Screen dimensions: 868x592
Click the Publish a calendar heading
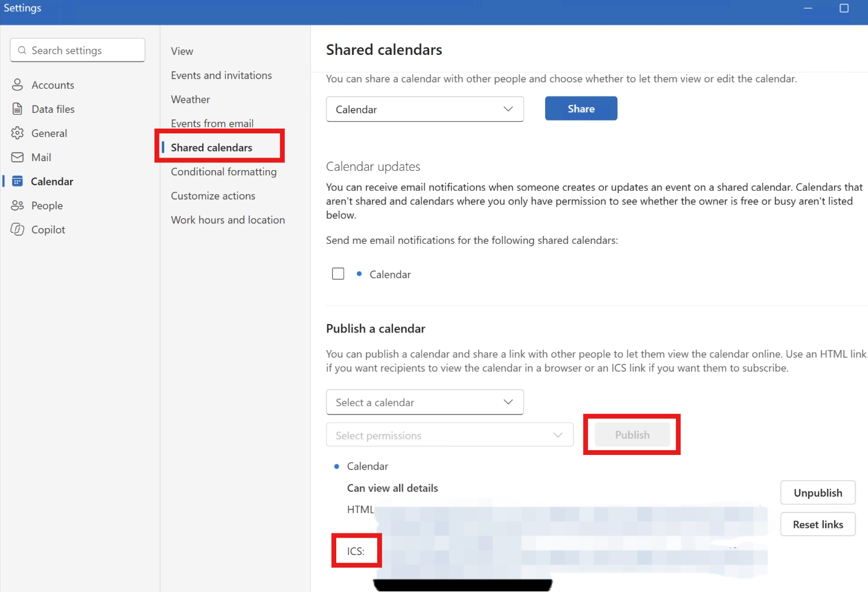coord(375,329)
